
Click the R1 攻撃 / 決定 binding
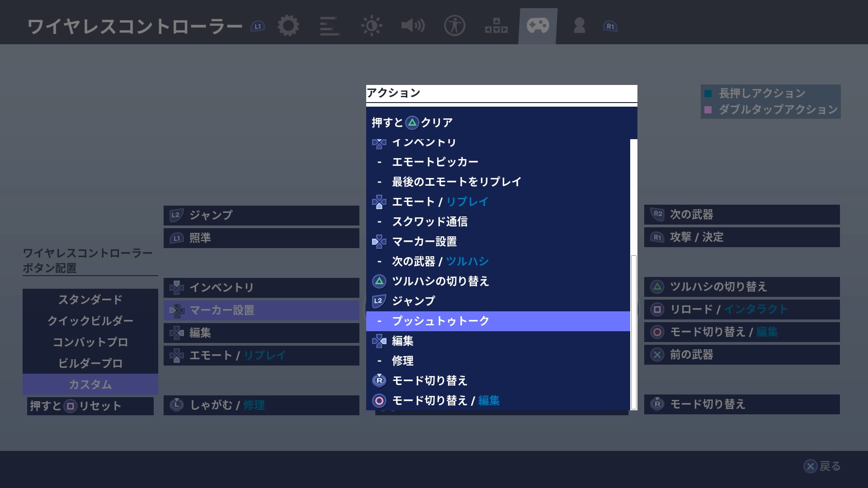(x=742, y=237)
